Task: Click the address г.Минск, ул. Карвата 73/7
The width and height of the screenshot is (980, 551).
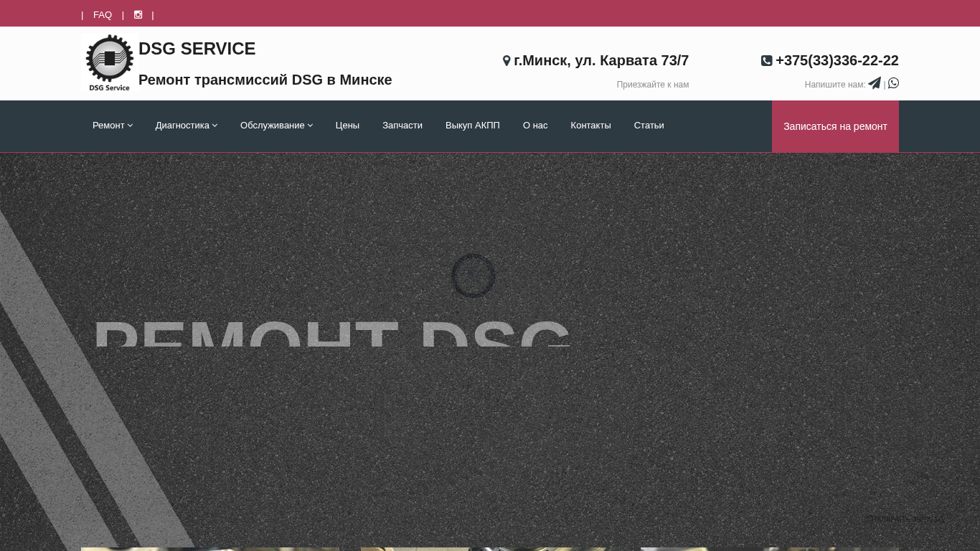Action: [601, 61]
